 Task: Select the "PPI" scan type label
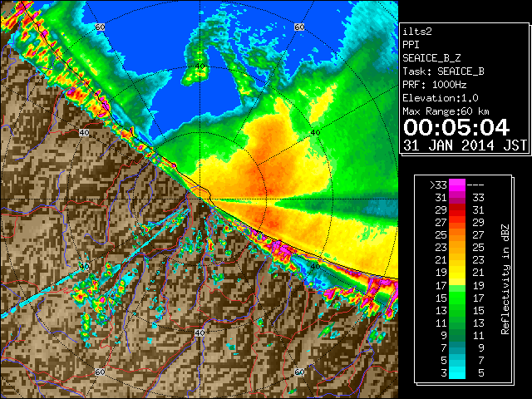[x=411, y=45]
